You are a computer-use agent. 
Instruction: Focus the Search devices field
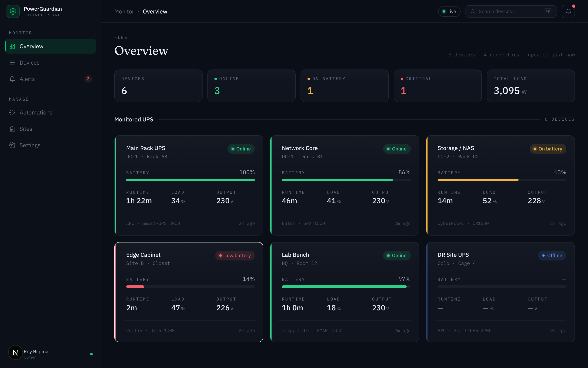511,11
